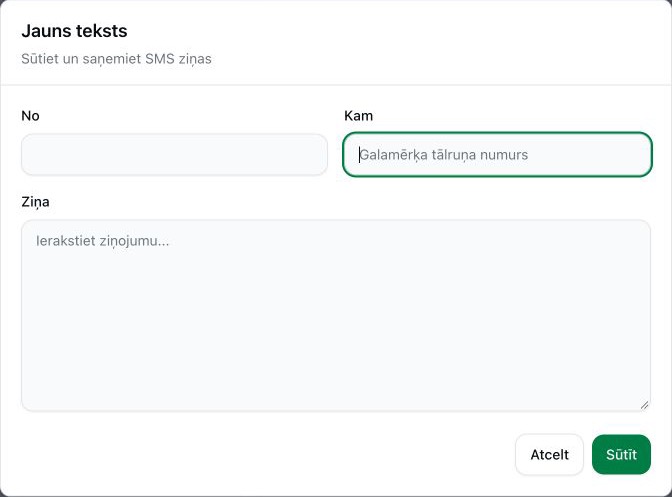Click the Ziņa field label
The image size is (672, 497).
[36, 202]
